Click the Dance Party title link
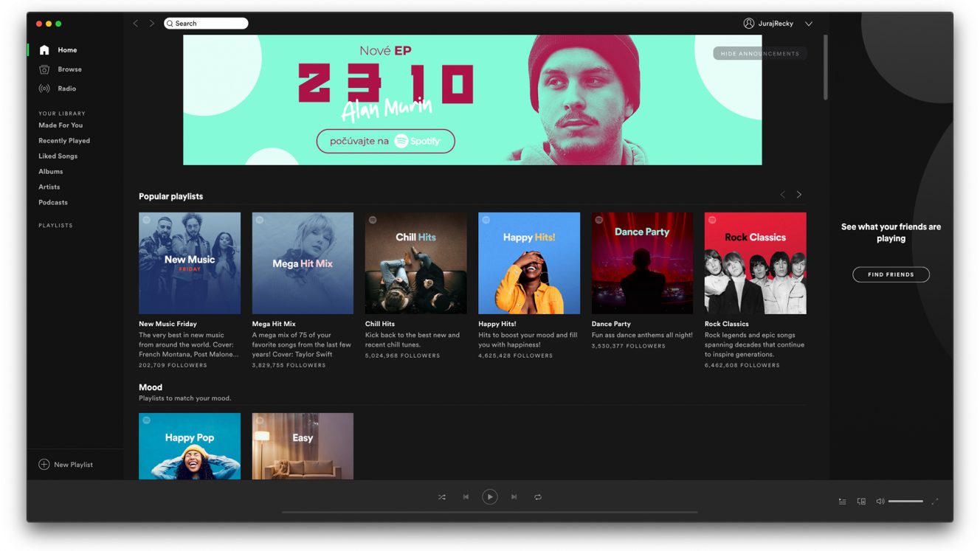This screenshot has height=551, width=980. (x=611, y=324)
